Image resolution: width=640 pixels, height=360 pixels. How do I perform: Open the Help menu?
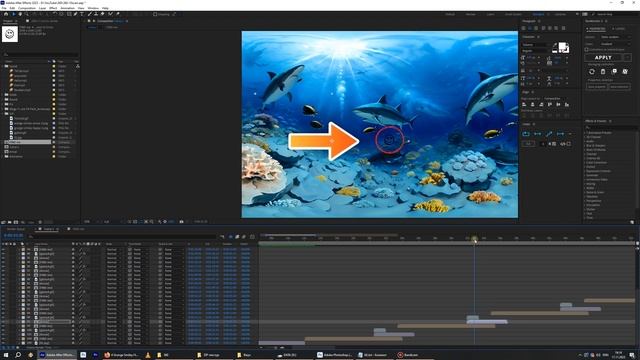(x=105, y=8)
